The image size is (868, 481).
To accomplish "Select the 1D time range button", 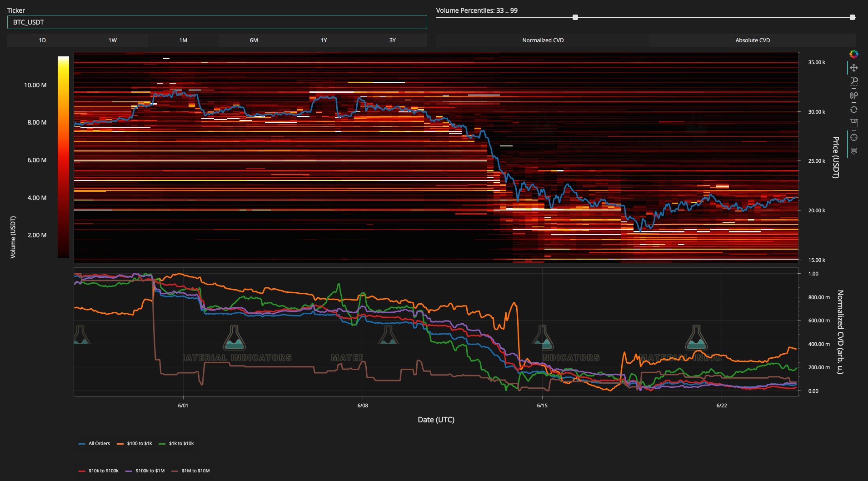I will tap(42, 40).
